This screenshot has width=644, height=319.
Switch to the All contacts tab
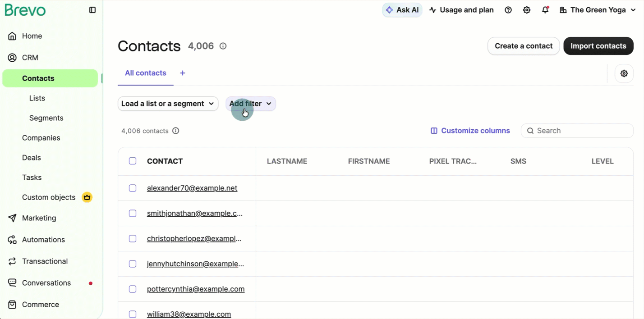(146, 73)
